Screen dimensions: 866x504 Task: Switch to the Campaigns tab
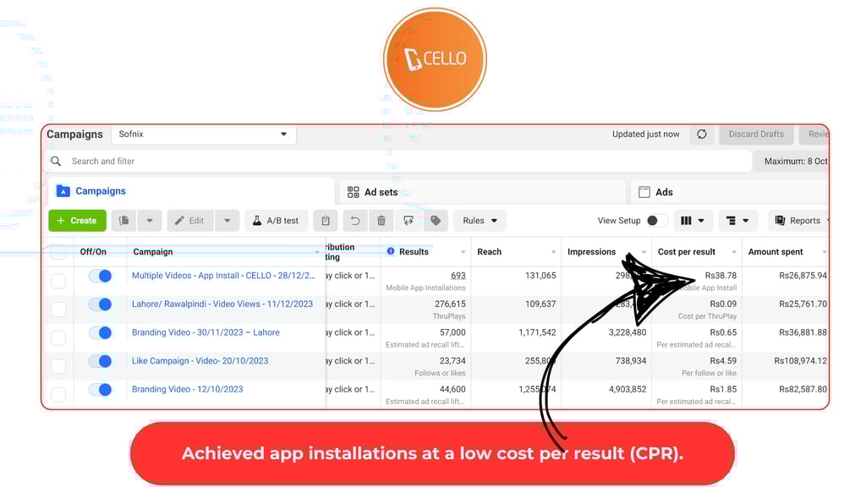click(191, 191)
